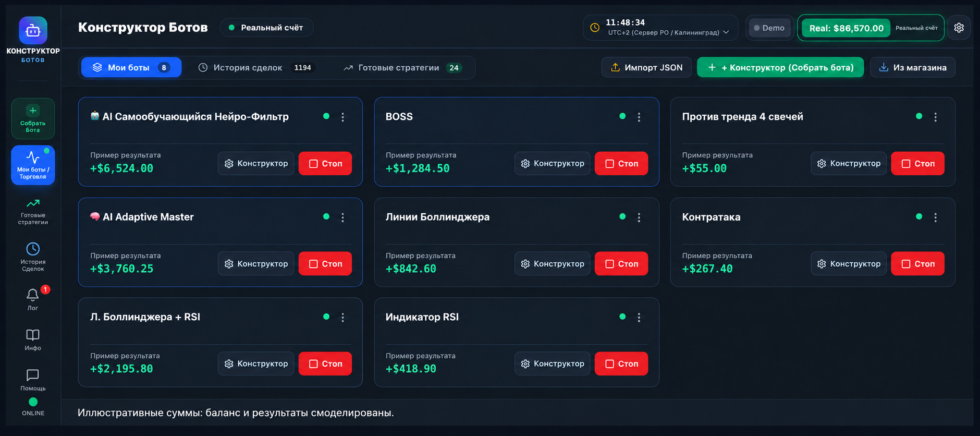
Task: Open Помощь chat icon in sidebar
Action: click(x=33, y=380)
